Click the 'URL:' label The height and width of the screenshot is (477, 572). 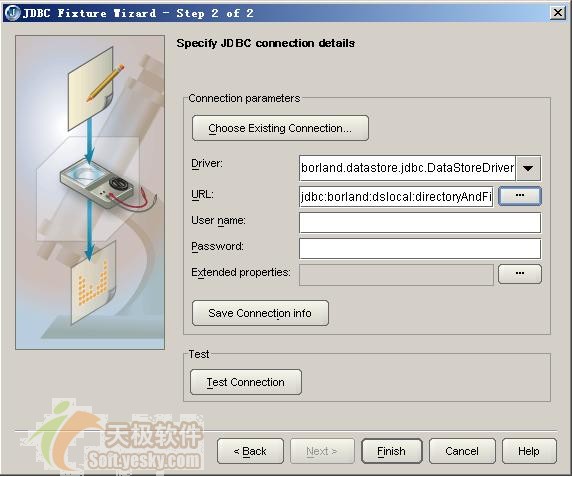click(202, 194)
